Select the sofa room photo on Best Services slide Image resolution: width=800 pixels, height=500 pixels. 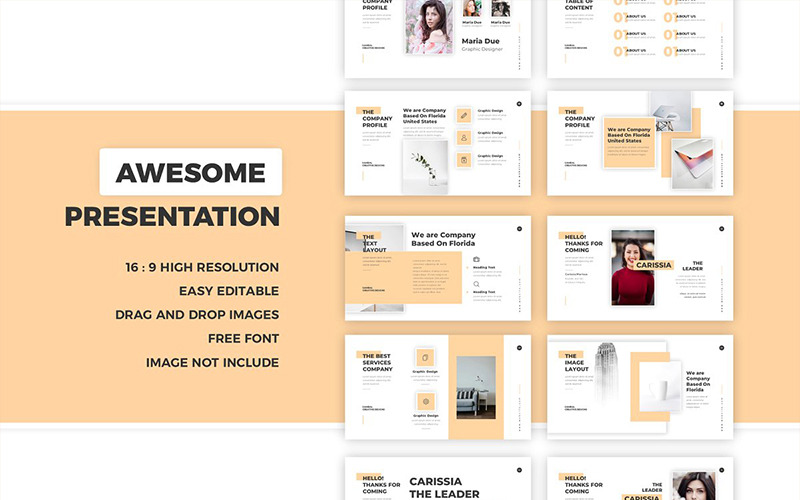476,388
